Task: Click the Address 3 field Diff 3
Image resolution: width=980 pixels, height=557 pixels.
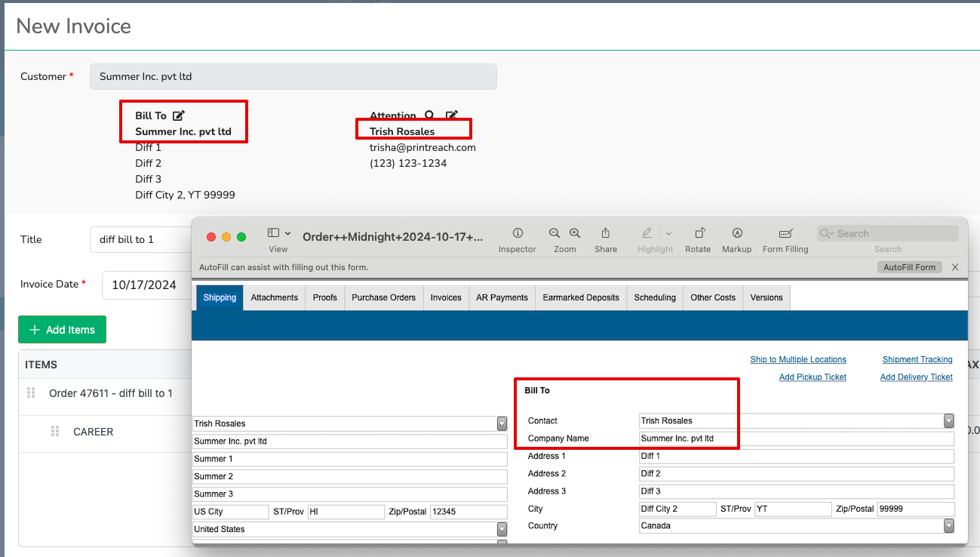Action: 797,491
